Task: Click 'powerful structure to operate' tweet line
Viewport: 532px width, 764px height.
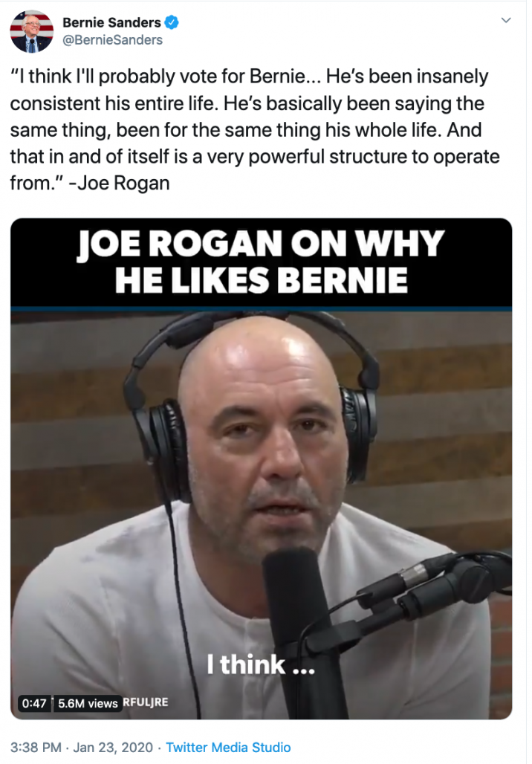Action: pos(374,157)
